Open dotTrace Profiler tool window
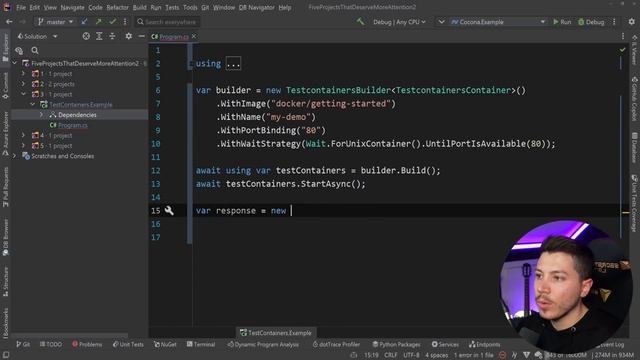This screenshot has height=360, width=640. pos(336,344)
